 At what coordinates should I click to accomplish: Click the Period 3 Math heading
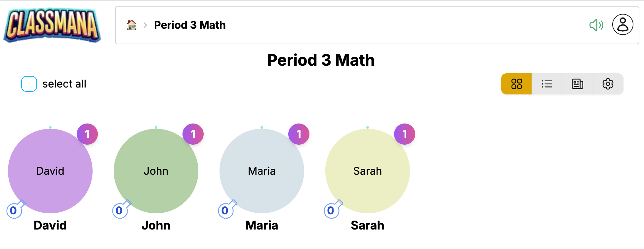click(321, 60)
